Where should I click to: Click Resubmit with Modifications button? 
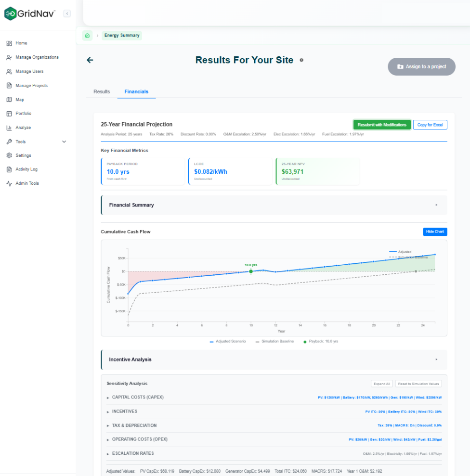pos(382,125)
